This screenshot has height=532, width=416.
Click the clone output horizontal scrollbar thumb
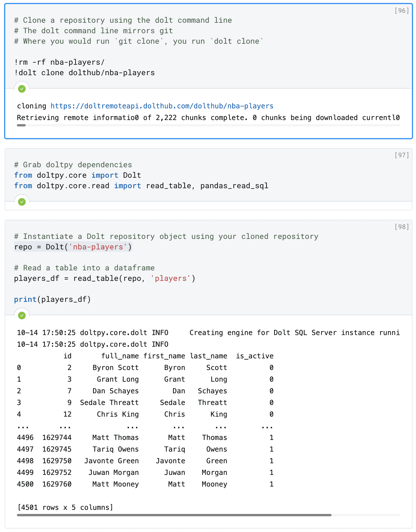[21, 125]
